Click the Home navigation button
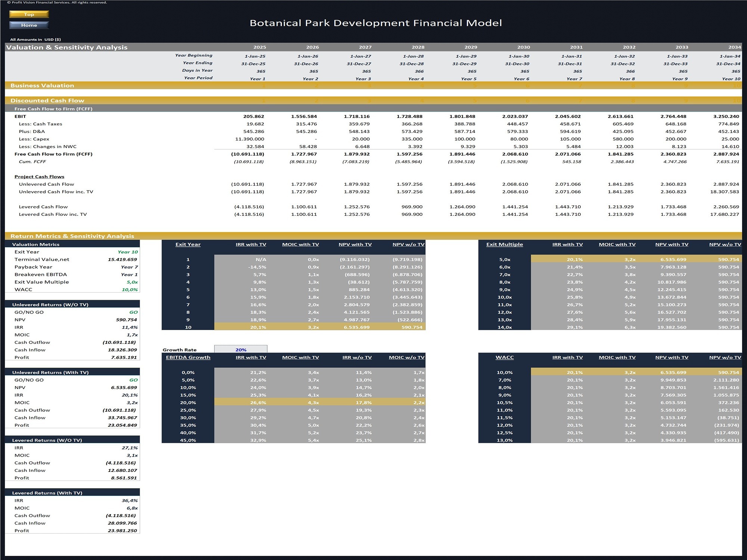Viewport: 747px width, 560px height. pos(29,25)
